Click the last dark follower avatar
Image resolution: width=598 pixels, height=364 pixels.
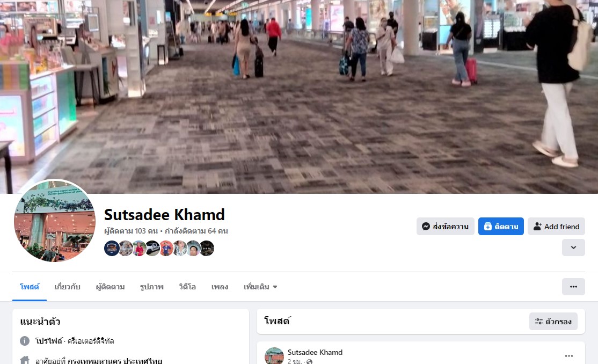coord(207,249)
